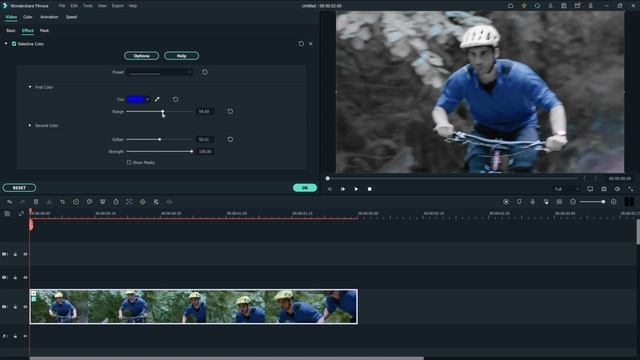
Task: Undo the last edit in timeline toolbar
Action: click(9, 202)
